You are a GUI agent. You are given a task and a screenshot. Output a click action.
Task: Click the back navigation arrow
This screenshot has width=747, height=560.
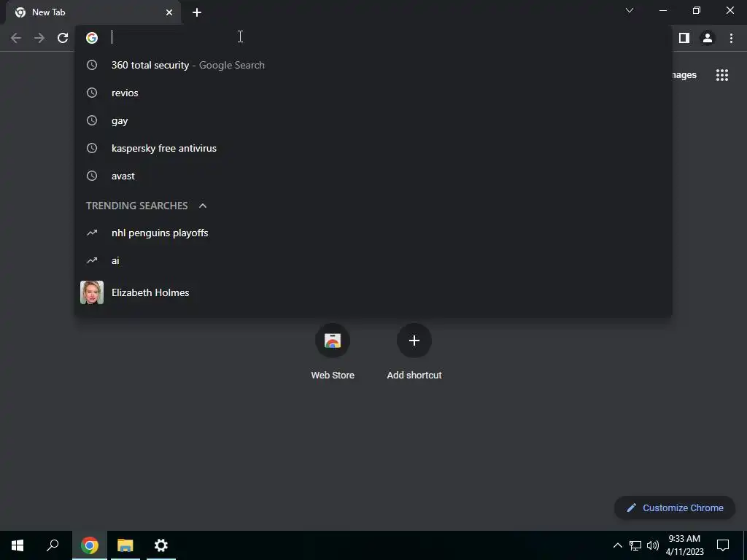coord(16,38)
